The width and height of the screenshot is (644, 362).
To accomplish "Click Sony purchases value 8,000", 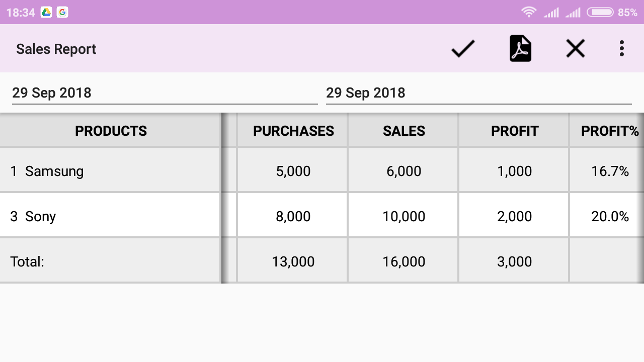I will 293,216.
